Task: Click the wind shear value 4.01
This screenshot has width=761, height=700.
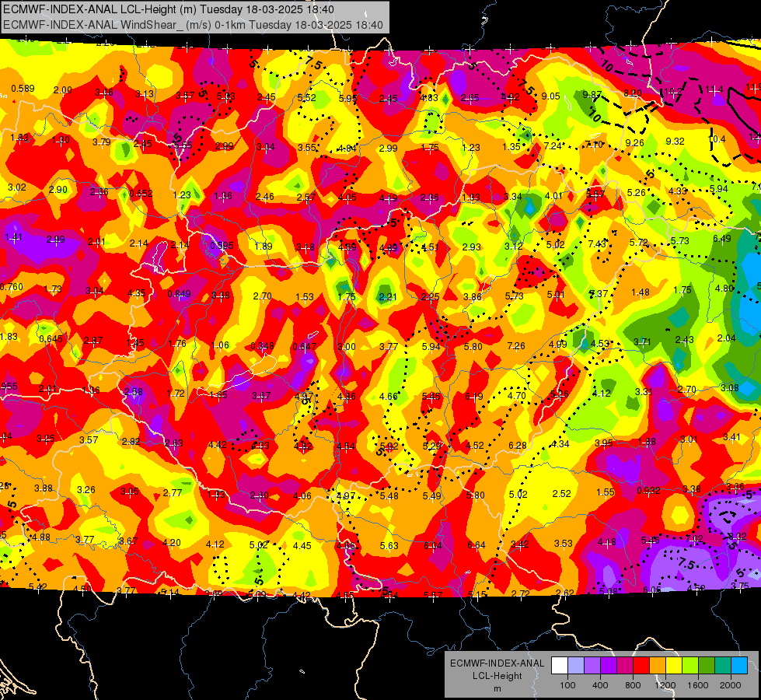Action: pos(553,196)
